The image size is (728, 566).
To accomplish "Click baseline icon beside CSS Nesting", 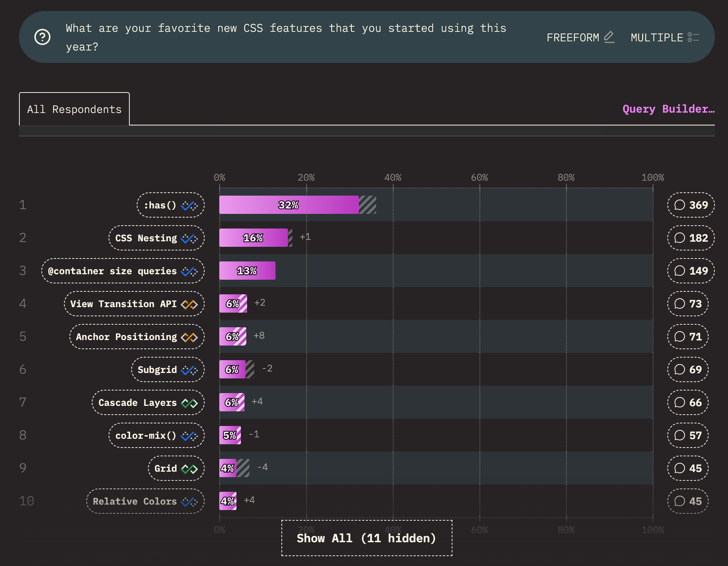I will coord(189,238).
